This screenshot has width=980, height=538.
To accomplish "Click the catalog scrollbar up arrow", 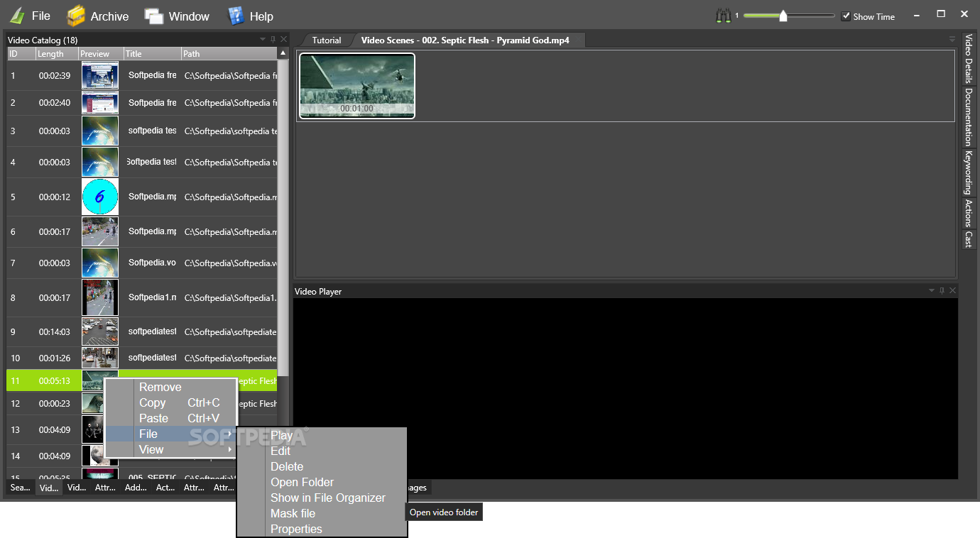I will (x=283, y=53).
